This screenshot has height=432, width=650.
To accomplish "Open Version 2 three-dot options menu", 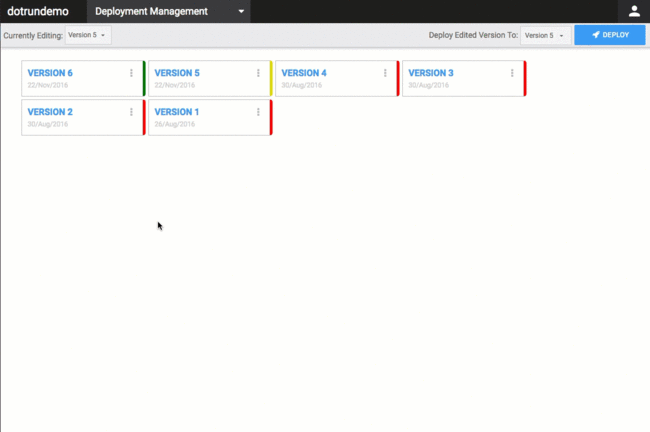I will click(131, 112).
